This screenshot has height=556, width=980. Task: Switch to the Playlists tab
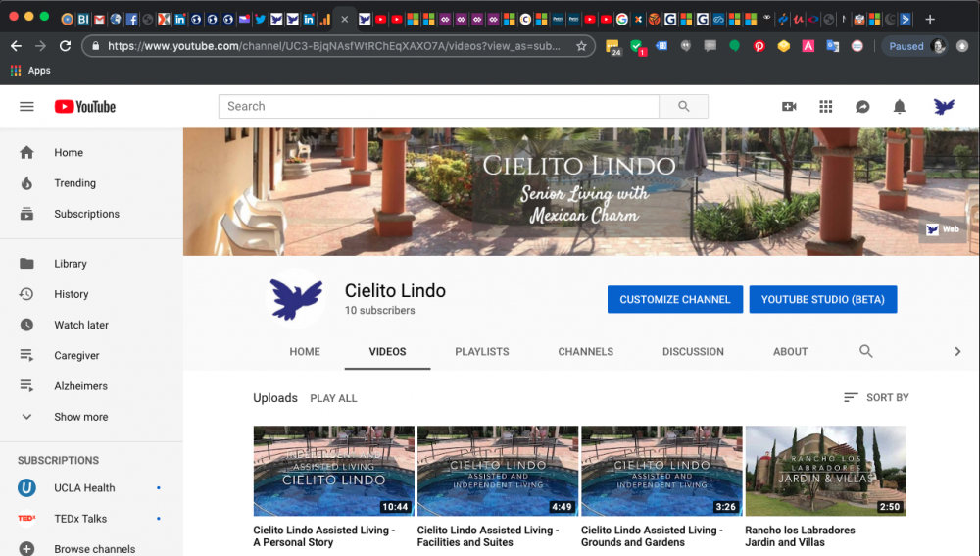pos(481,351)
